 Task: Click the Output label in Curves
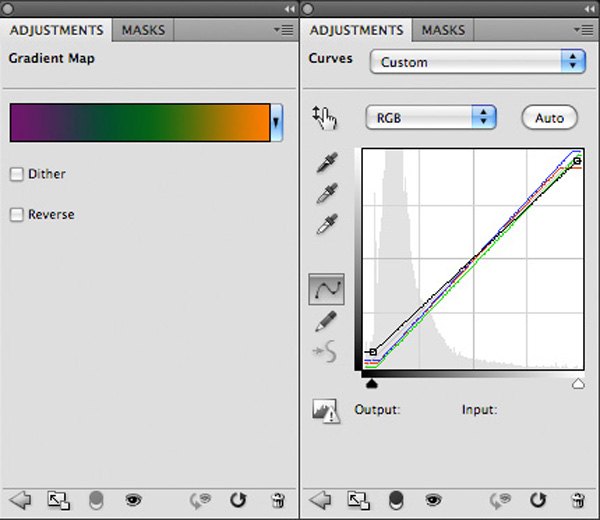[377, 410]
